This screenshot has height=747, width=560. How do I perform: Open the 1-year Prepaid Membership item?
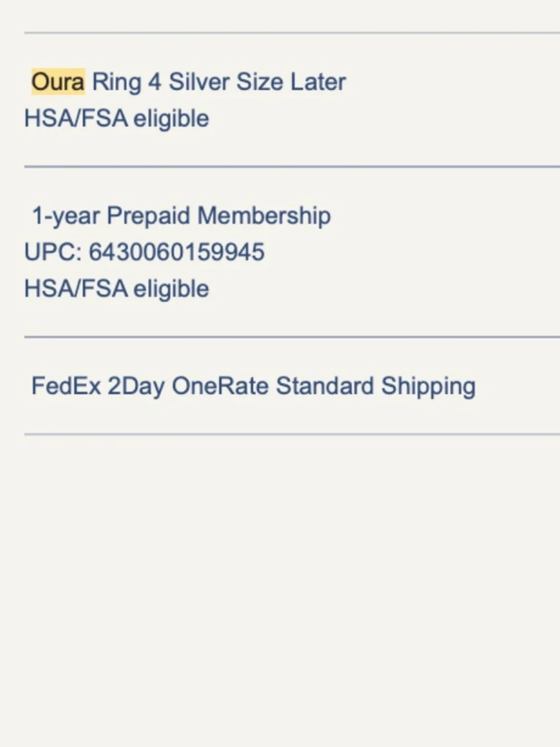coord(181,216)
